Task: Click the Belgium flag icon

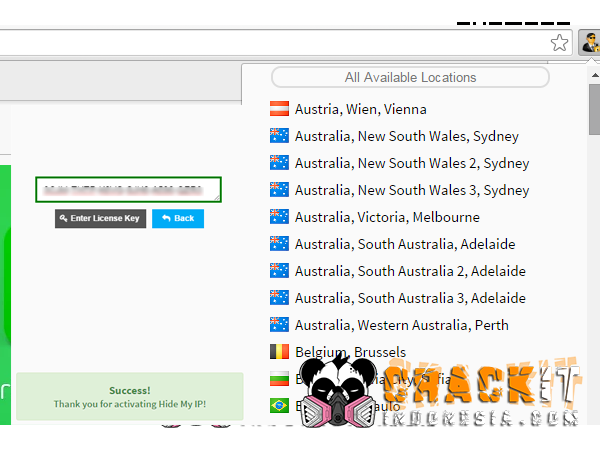Action: pos(279,352)
